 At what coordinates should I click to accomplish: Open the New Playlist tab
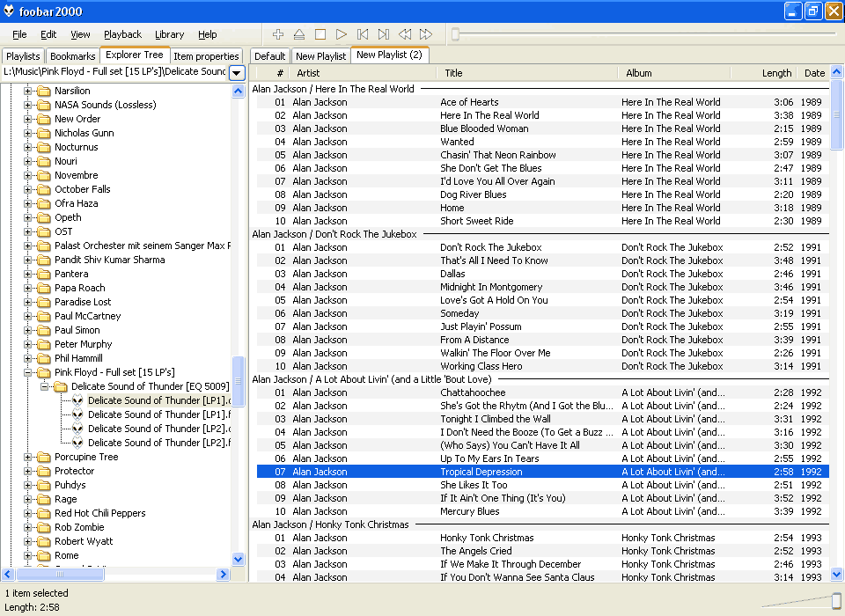coord(320,56)
